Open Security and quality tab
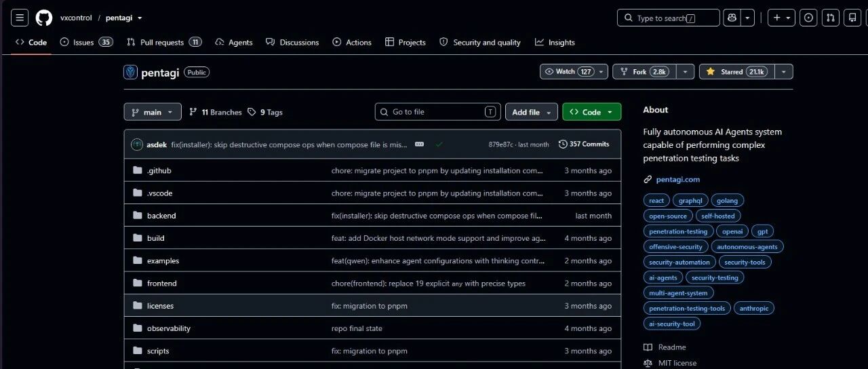Screen dimensions: 868x369 480,42
